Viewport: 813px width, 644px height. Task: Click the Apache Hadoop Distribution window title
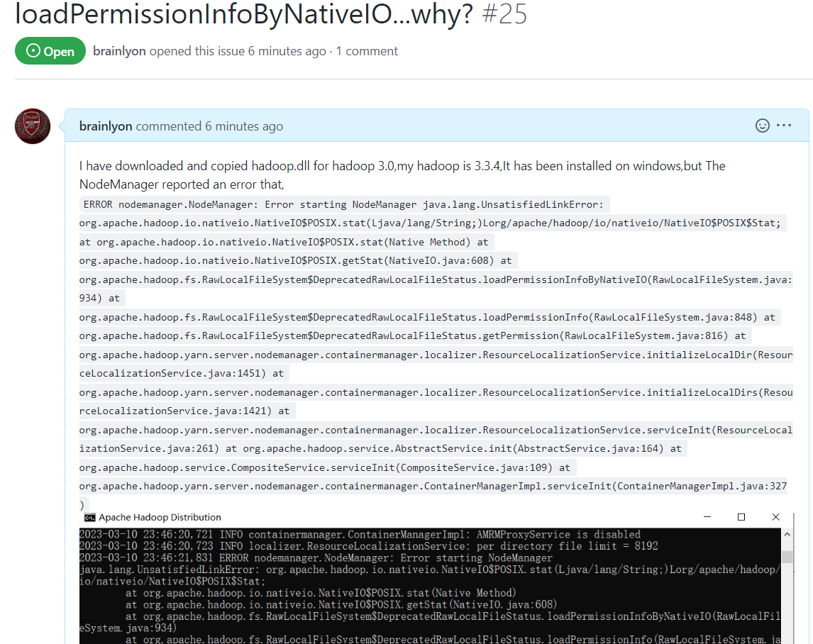(160, 518)
